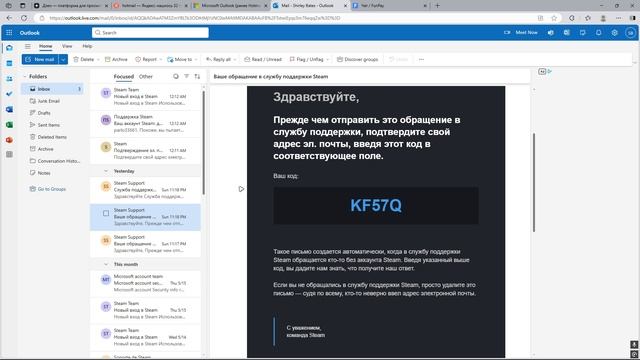
Task: Switch to the Help ribbon tab
Action: click(87, 46)
